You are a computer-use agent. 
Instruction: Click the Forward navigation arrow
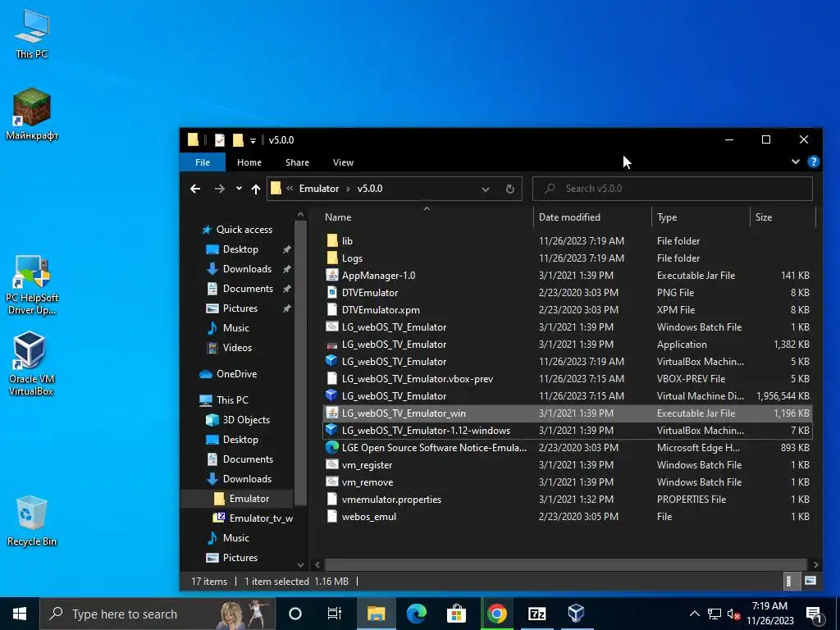pyautogui.click(x=220, y=189)
